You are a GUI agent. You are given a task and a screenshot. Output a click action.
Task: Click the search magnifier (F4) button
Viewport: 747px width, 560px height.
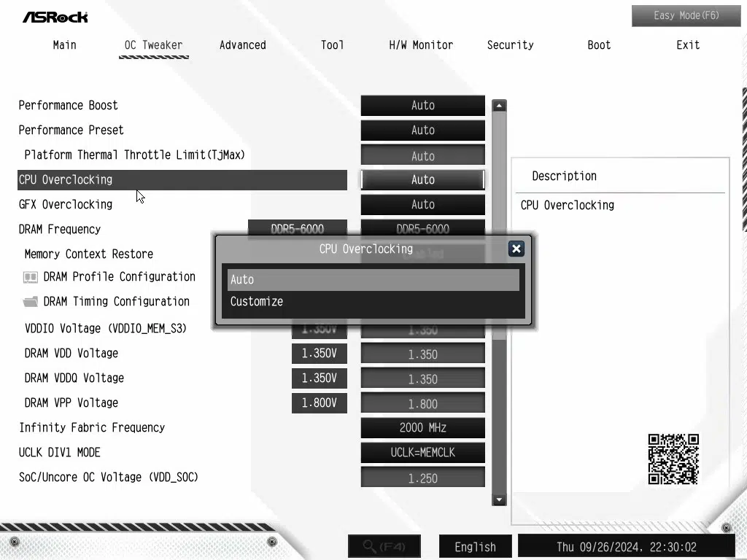(x=384, y=546)
